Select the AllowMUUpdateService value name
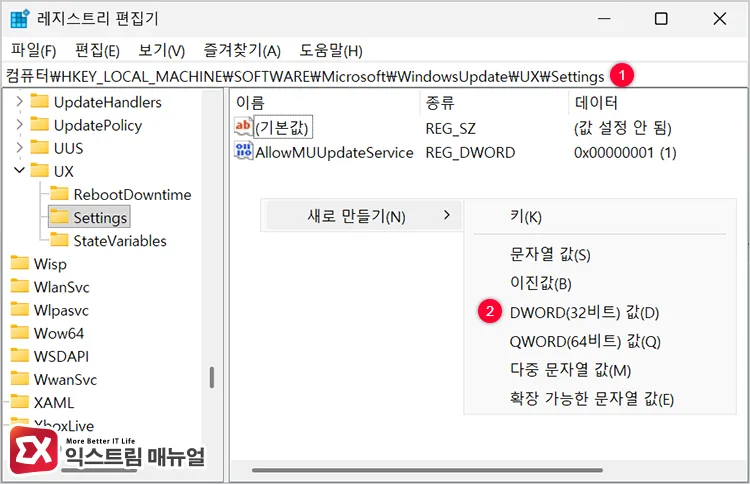The height and width of the screenshot is (484, 750). coord(334,153)
